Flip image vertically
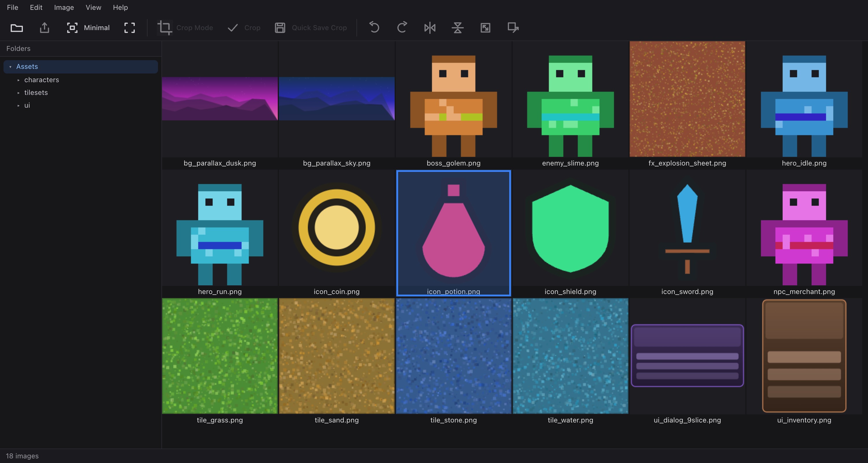Viewport: 868px width, 463px height. tap(458, 27)
